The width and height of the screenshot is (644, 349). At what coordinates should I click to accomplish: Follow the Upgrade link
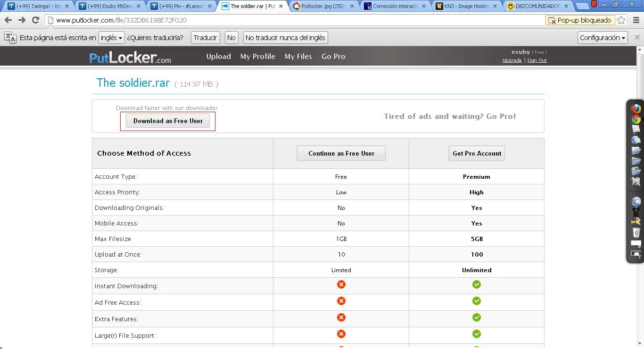(512, 60)
